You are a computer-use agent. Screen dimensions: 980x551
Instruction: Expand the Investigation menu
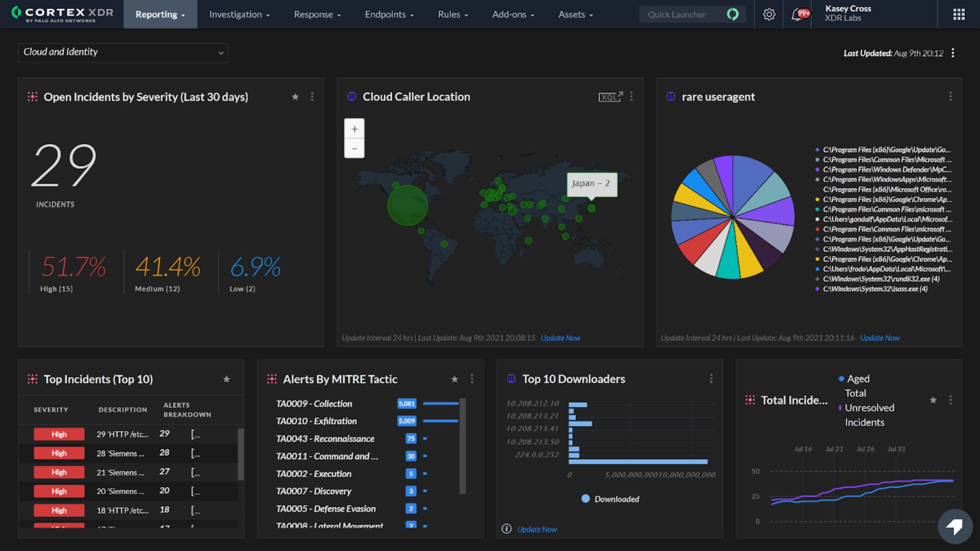click(x=240, y=14)
